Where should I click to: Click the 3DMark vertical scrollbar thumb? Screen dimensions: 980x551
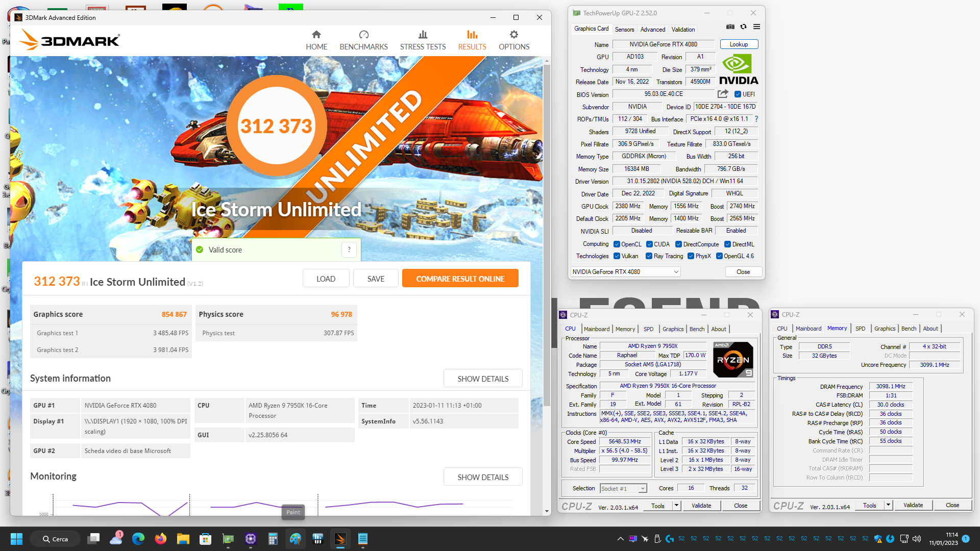point(547,235)
